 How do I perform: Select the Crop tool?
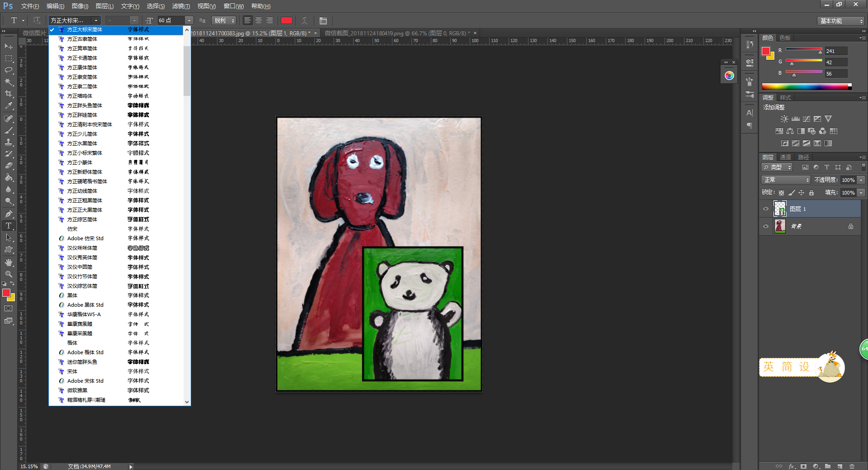point(9,94)
